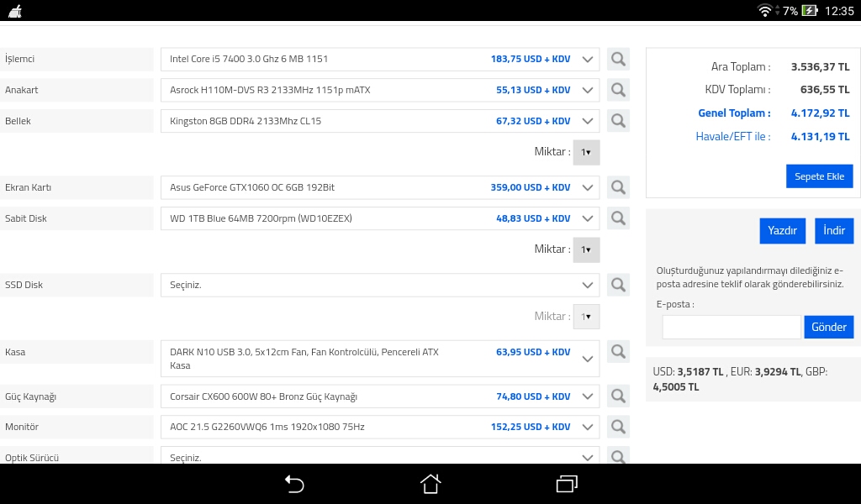Go to Android home screen

pos(430,484)
